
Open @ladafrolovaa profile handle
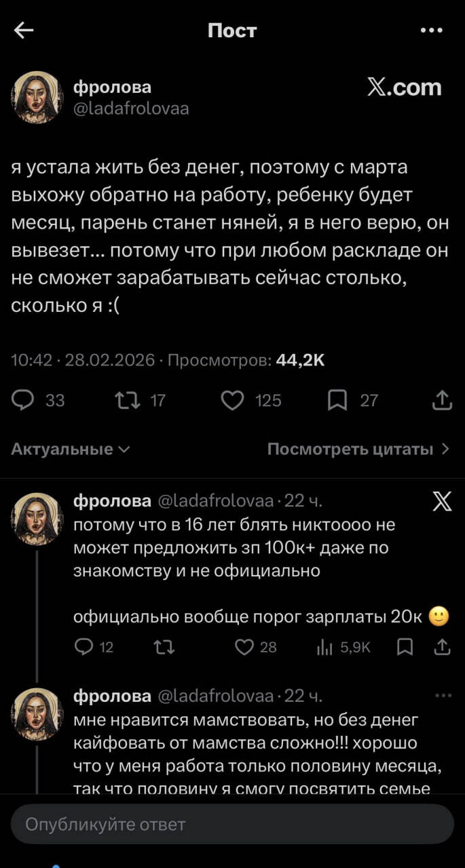point(130,108)
